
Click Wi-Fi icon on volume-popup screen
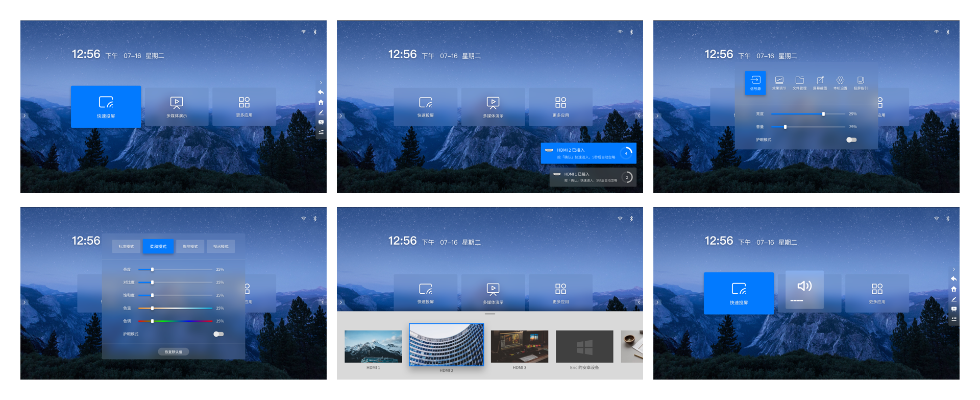tap(937, 218)
